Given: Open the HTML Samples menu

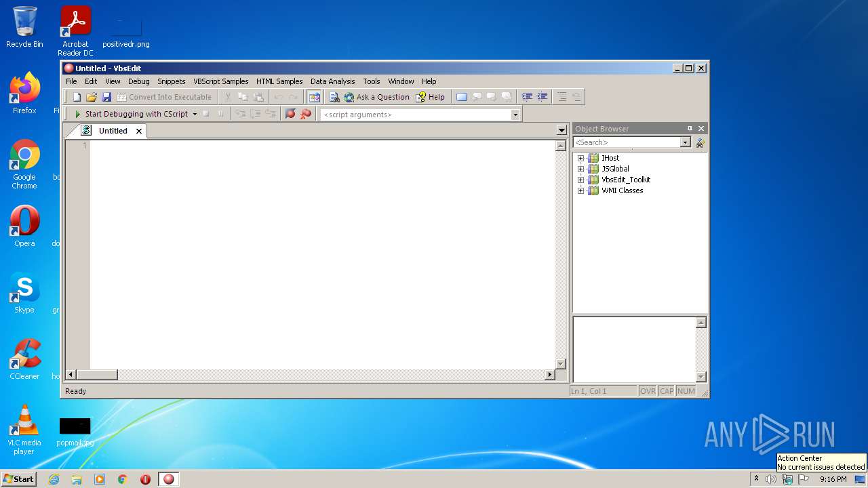Looking at the screenshot, I should point(279,81).
